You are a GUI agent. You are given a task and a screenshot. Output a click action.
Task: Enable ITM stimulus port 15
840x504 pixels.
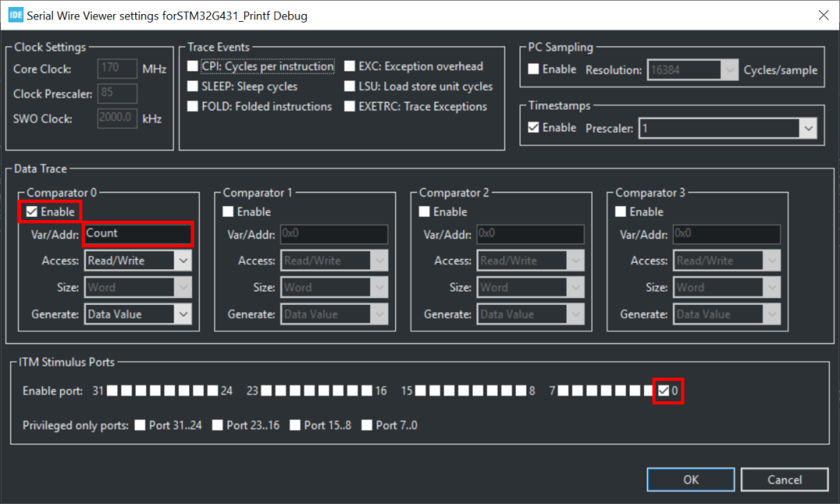pos(421,390)
